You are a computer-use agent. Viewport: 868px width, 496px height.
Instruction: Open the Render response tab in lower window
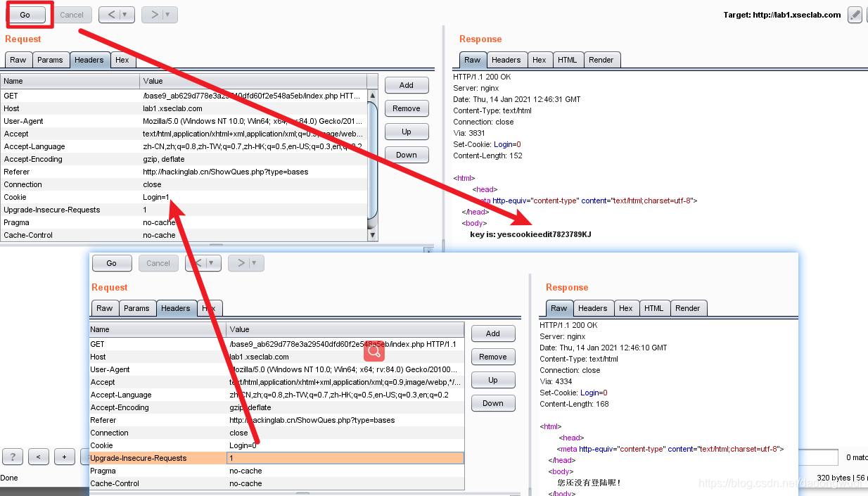(x=688, y=308)
